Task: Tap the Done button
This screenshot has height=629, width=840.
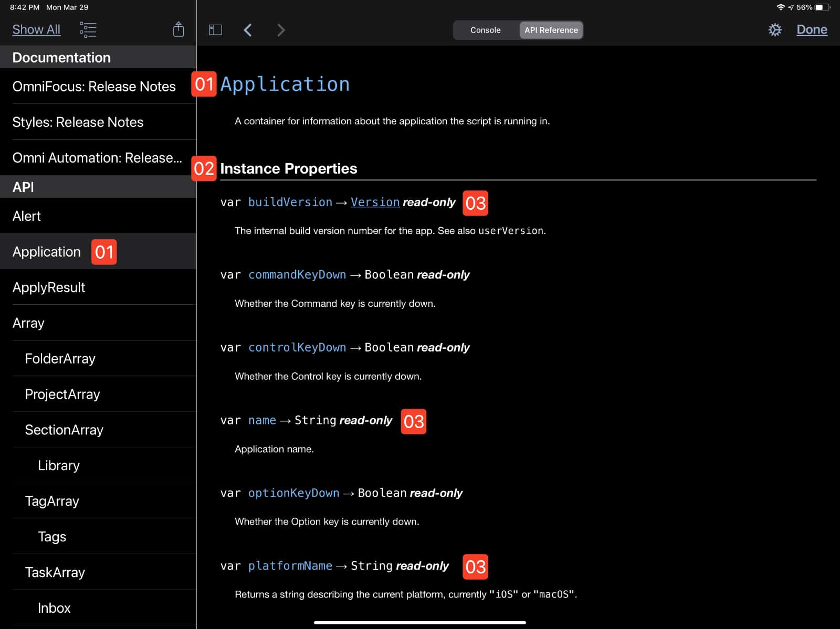Action: coord(812,29)
